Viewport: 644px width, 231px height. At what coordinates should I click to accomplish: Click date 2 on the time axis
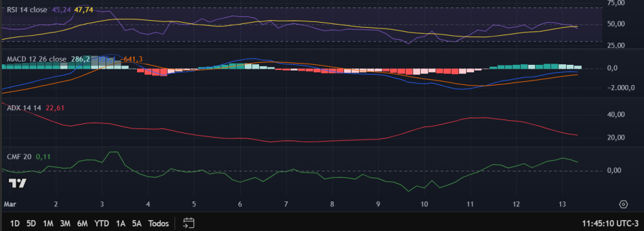click(x=55, y=204)
